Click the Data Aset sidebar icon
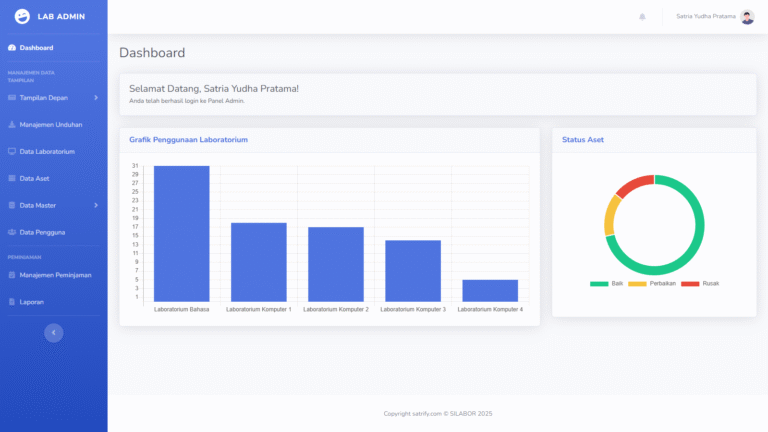The image size is (768, 432). pos(12,179)
